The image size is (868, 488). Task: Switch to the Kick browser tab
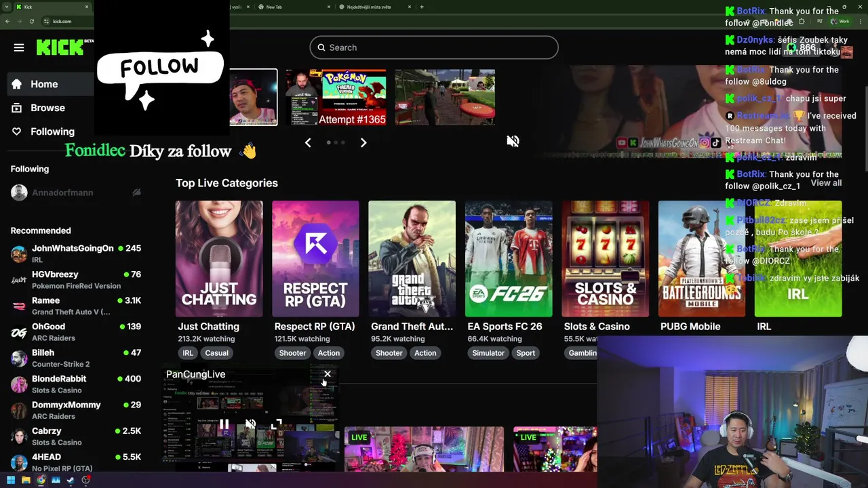pos(53,7)
